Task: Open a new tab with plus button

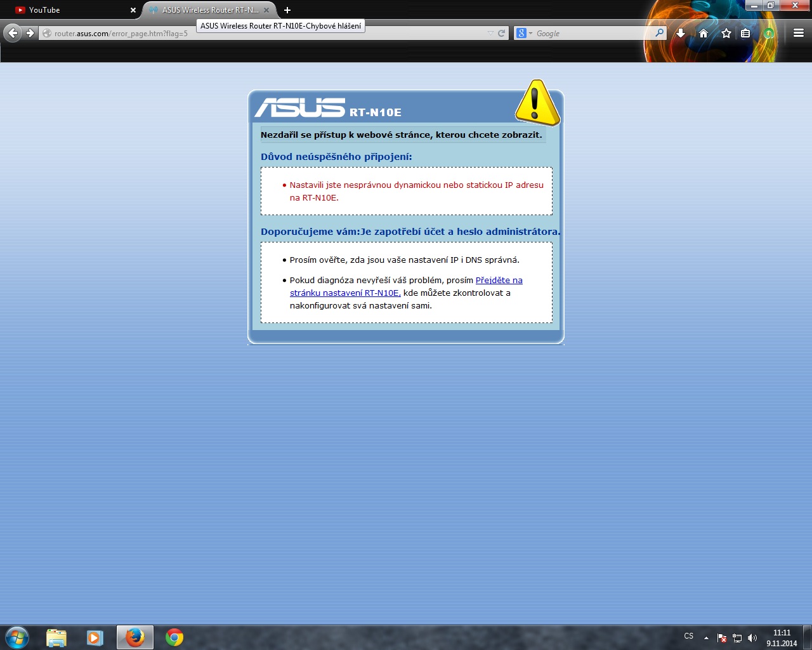Action: [287, 10]
